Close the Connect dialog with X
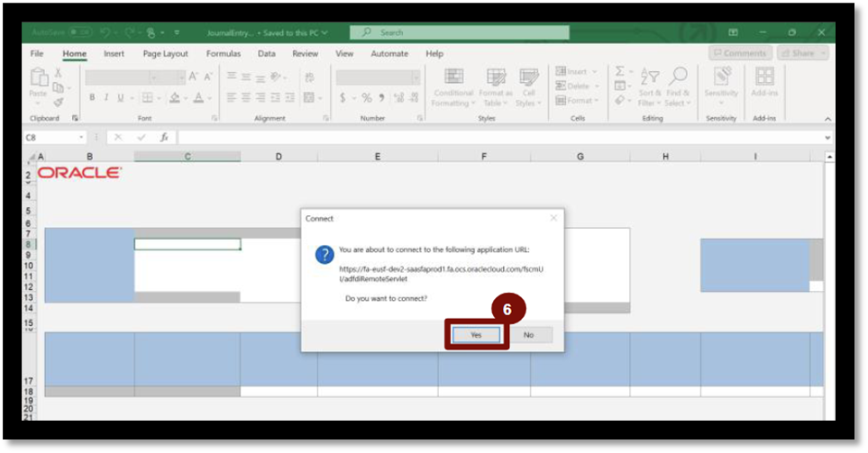 pyautogui.click(x=553, y=218)
